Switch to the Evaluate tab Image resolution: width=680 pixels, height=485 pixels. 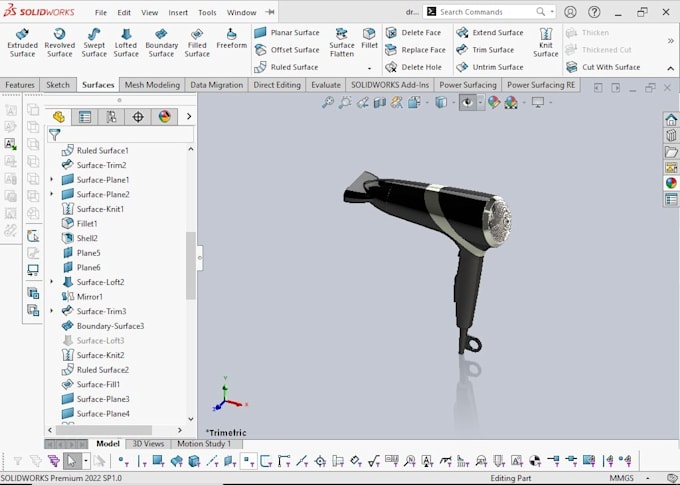(x=326, y=85)
